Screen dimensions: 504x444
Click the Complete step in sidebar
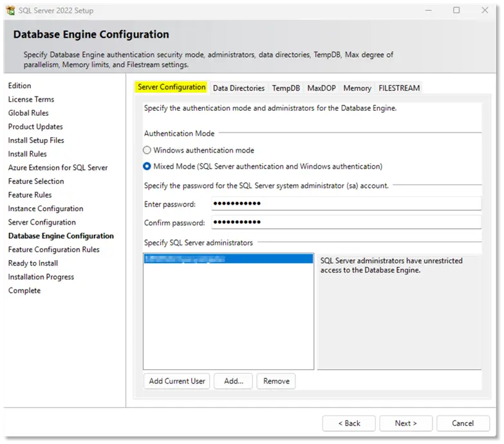tap(24, 290)
